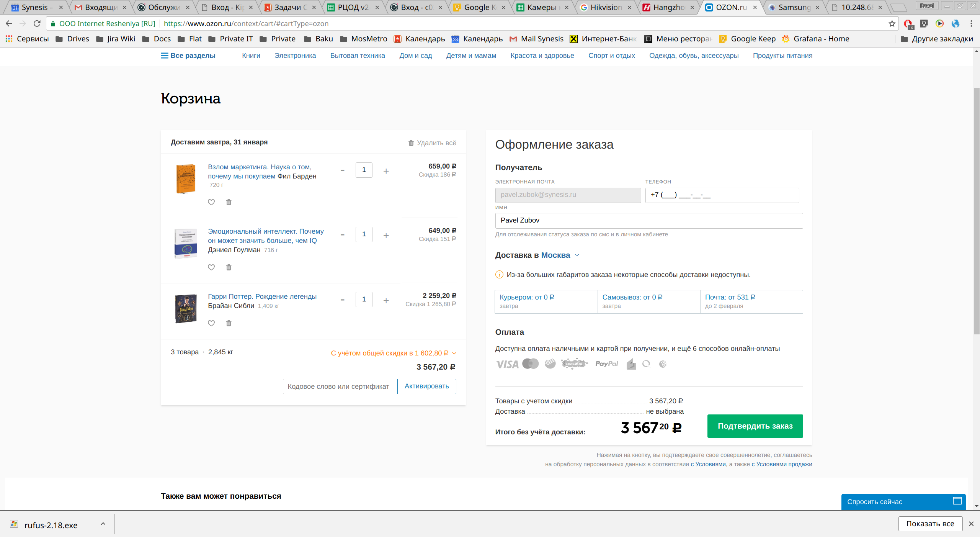980x537 pixels.
Task: Go to Книги category
Action: click(251, 56)
